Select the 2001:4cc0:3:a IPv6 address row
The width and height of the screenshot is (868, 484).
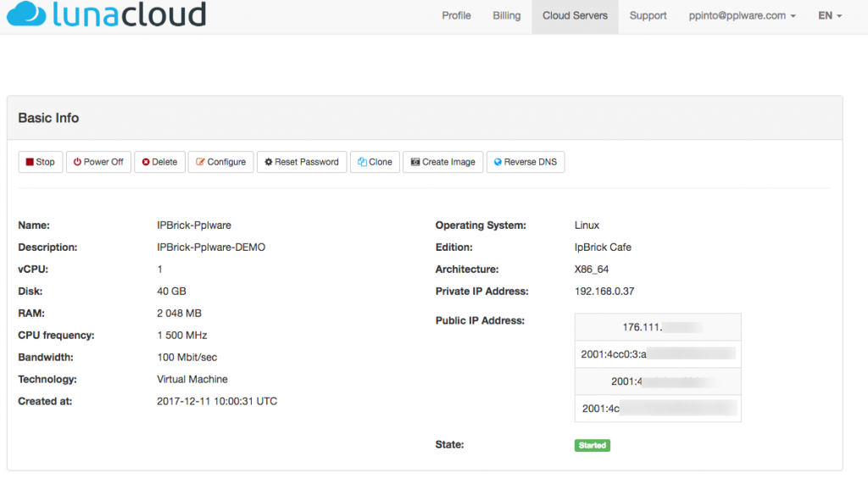[x=658, y=353]
